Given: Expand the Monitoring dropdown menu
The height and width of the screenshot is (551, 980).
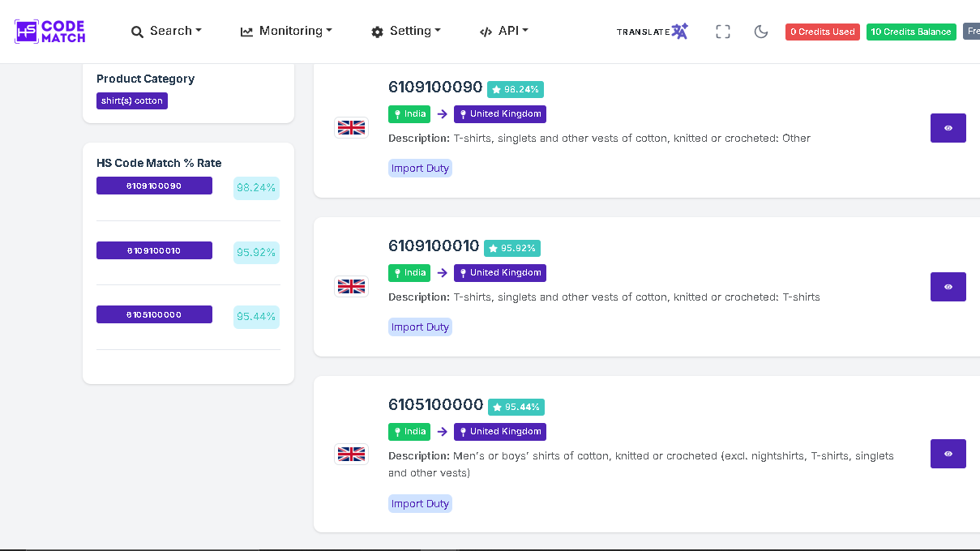Looking at the screenshot, I should 286,31.
